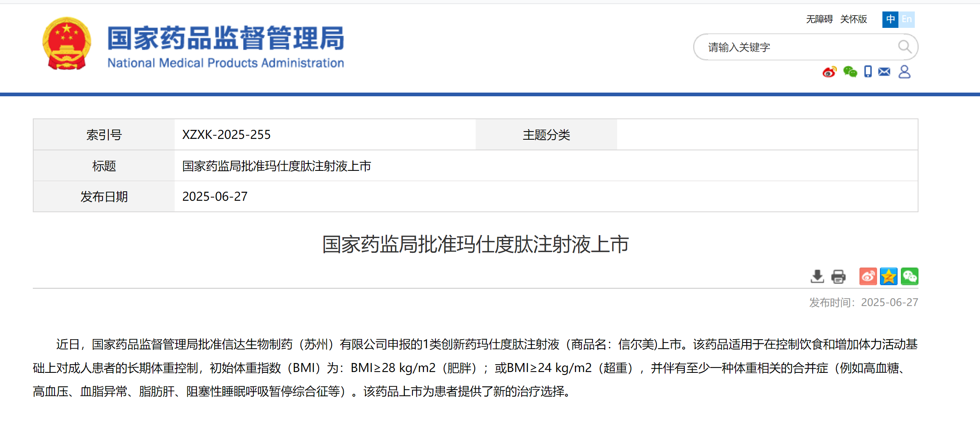Download the article via download icon
The width and height of the screenshot is (980, 422).
[817, 277]
